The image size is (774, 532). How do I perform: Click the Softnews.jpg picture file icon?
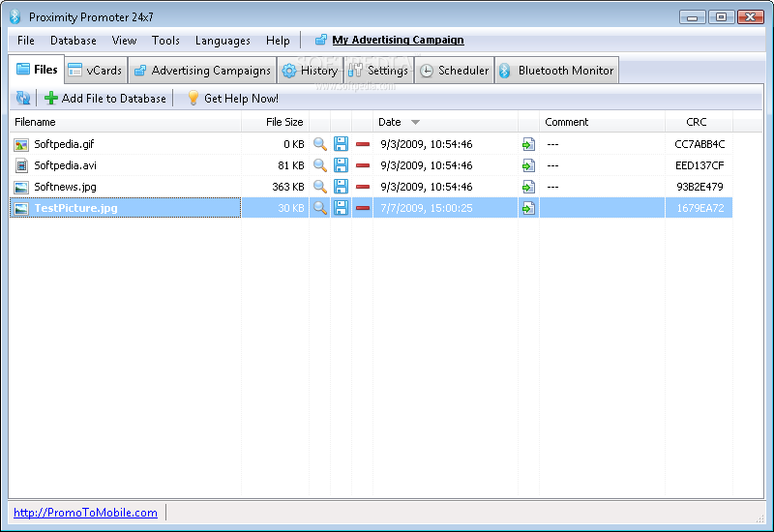(x=21, y=187)
